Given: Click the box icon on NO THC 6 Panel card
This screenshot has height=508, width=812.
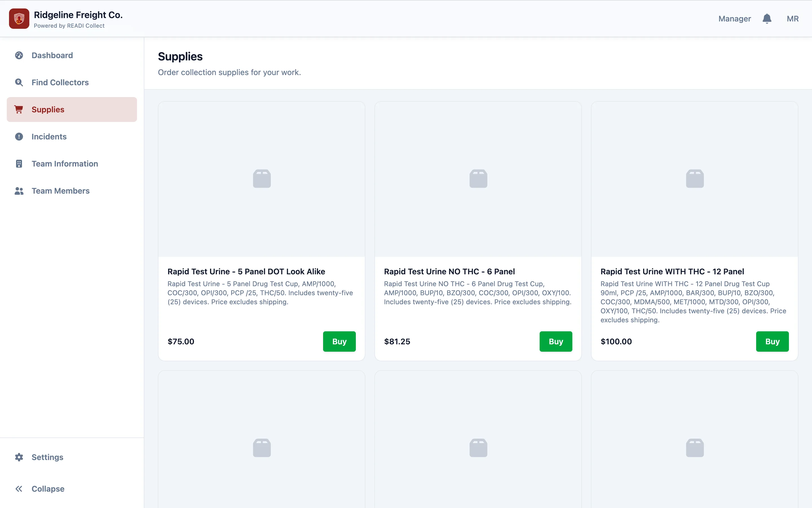Looking at the screenshot, I should (x=478, y=179).
